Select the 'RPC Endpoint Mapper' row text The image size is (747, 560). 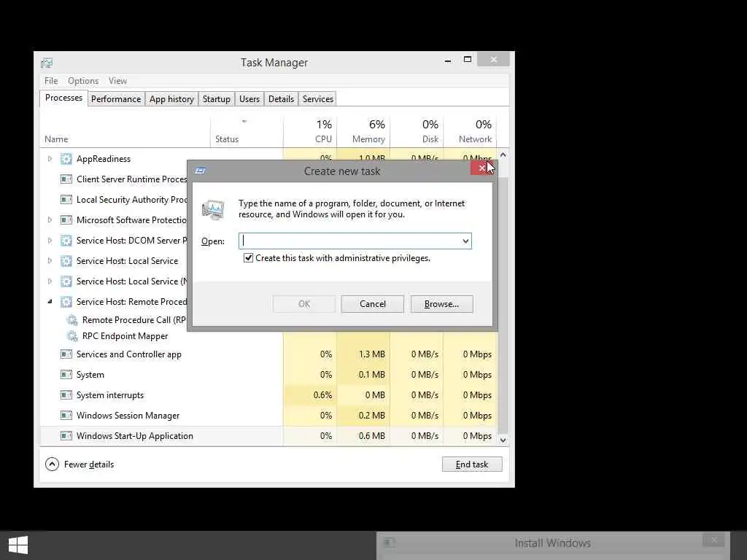(x=125, y=336)
